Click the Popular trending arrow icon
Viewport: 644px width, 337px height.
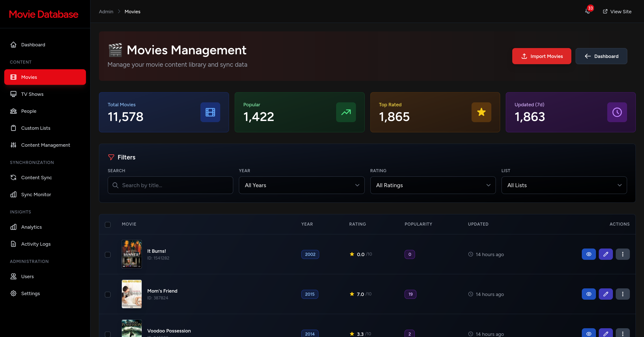[x=346, y=112]
